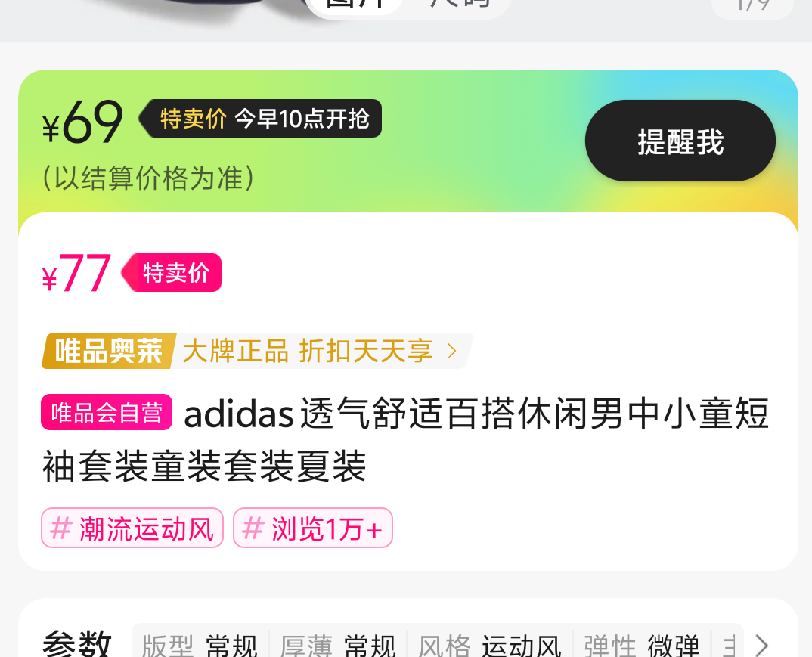Tap the pink 特卖价 tag beside ¥77

[x=172, y=272]
